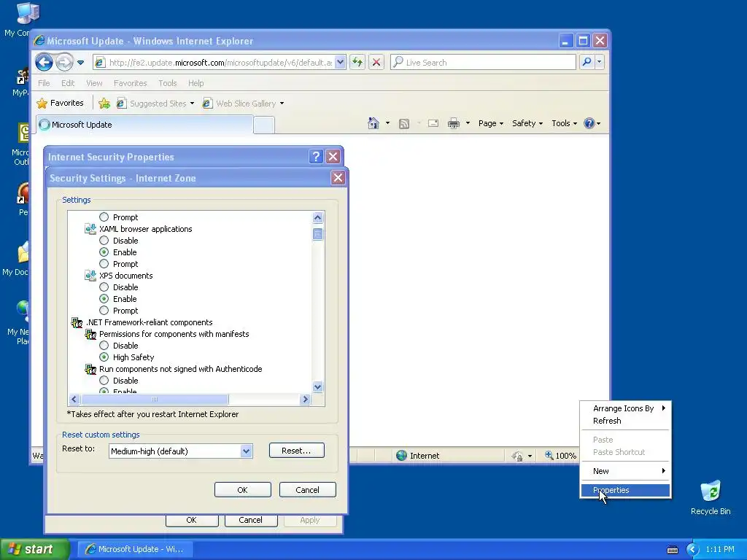The image size is (747, 560).
Task: Click the Windows start button
Action: click(34, 549)
